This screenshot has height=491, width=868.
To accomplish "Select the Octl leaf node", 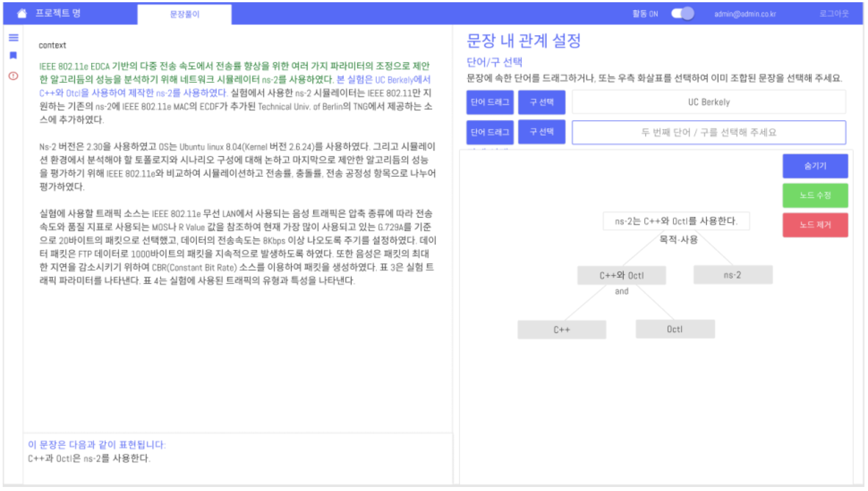I will click(675, 329).
